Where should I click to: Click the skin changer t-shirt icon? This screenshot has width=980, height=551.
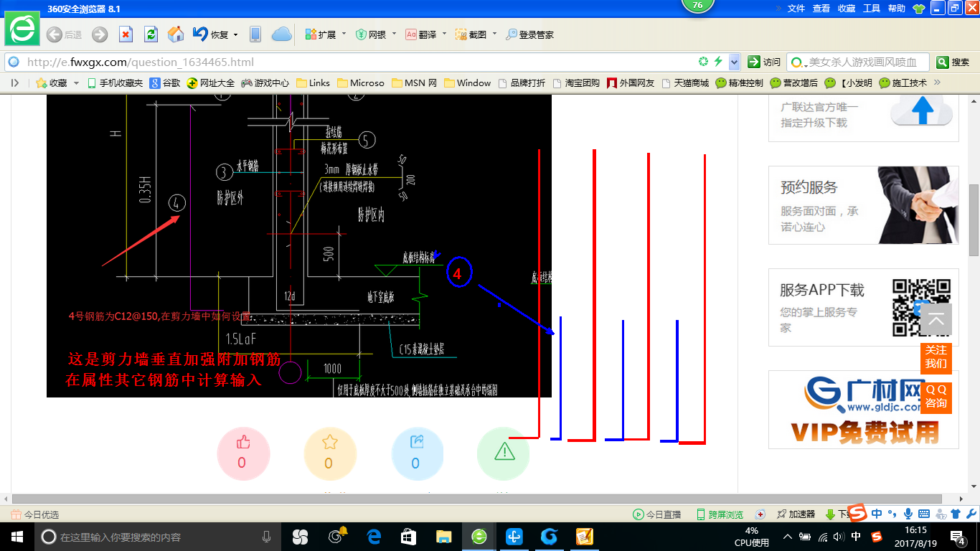[x=918, y=9]
